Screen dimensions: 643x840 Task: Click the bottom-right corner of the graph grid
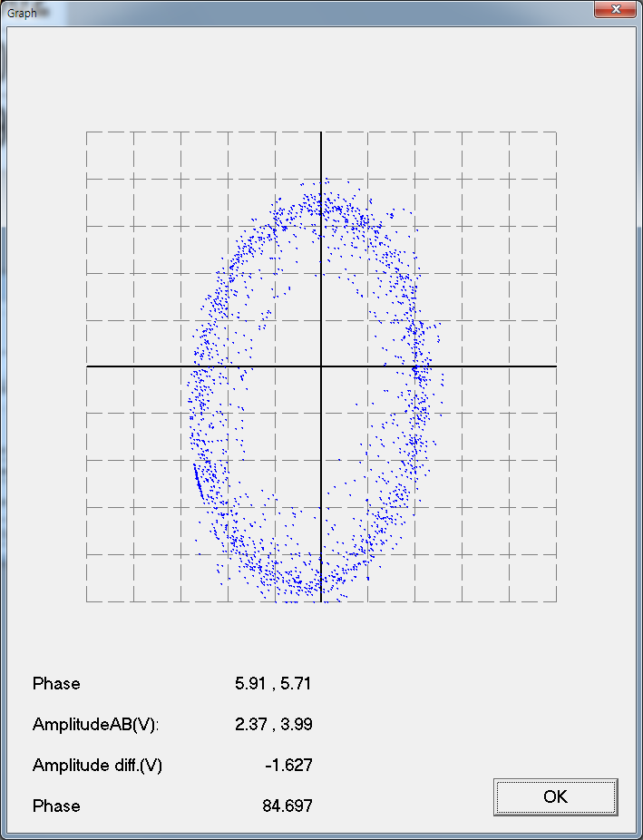555,601
